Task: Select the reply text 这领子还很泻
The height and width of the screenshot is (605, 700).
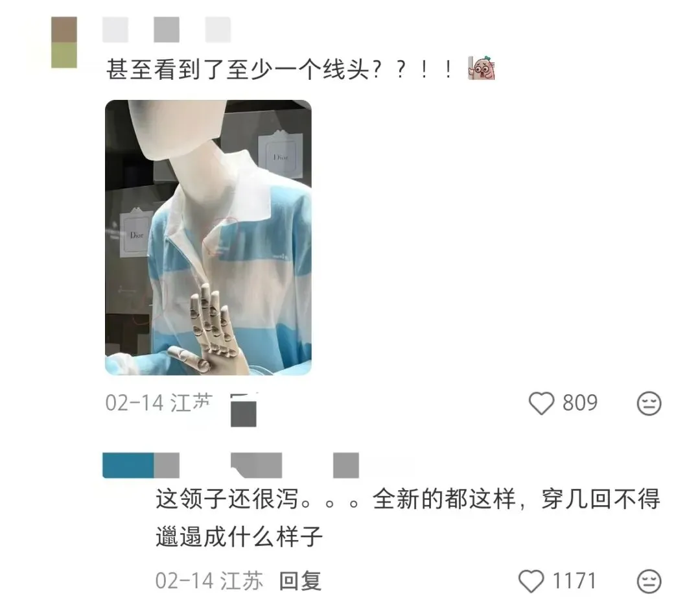Action: click(227, 499)
